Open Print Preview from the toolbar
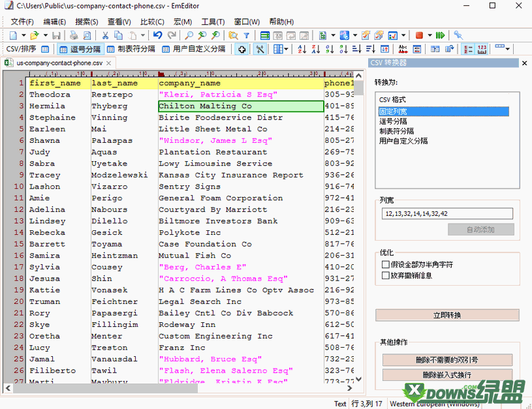 (x=87, y=35)
